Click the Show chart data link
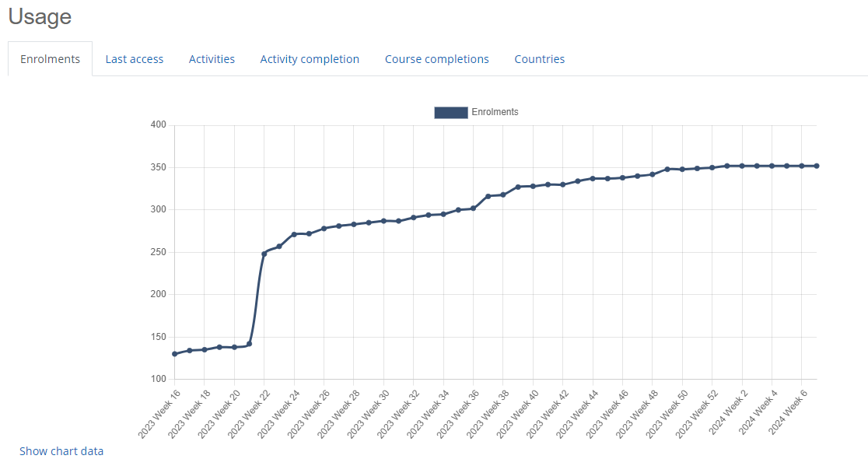Viewport: 868px width, 473px height. [x=61, y=451]
